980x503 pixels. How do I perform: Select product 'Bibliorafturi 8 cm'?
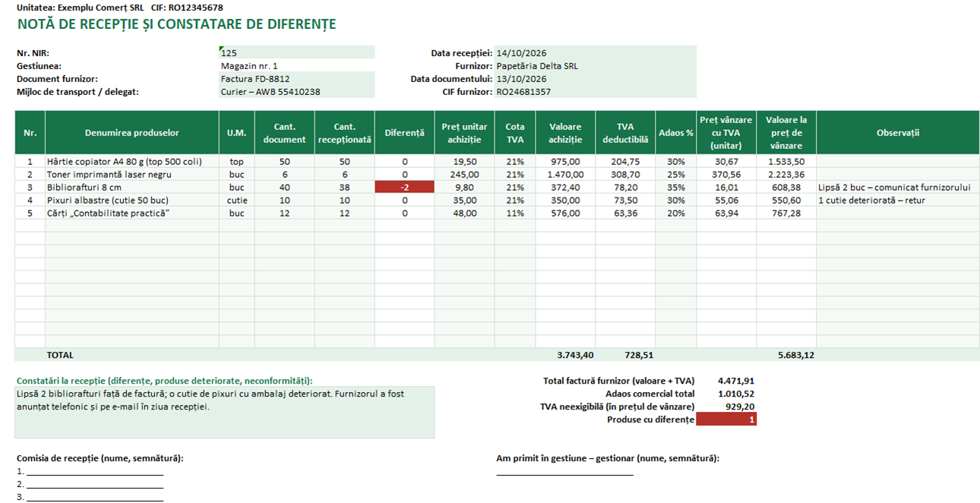(132, 187)
